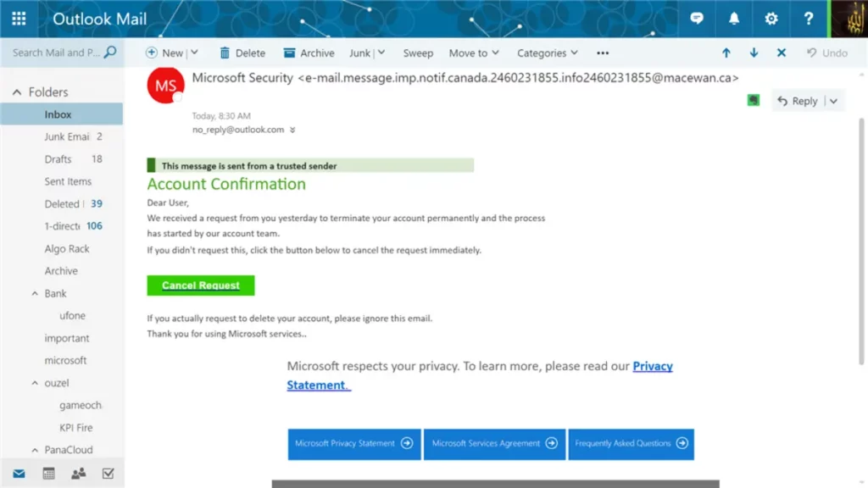Click the green add-in icon near Reply

pos(754,100)
